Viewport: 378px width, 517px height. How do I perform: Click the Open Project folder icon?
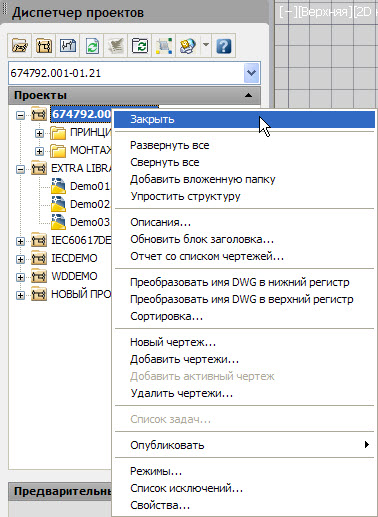[x=20, y=46]
